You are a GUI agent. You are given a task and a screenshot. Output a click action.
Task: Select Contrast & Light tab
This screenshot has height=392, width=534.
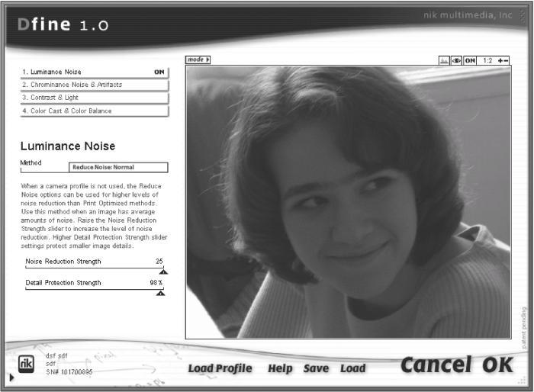pos(95,98)
